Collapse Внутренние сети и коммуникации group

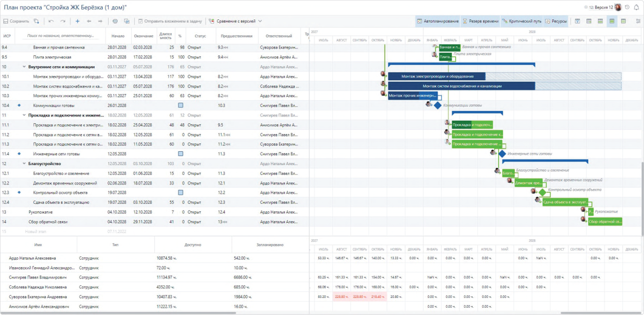(24, 67)
